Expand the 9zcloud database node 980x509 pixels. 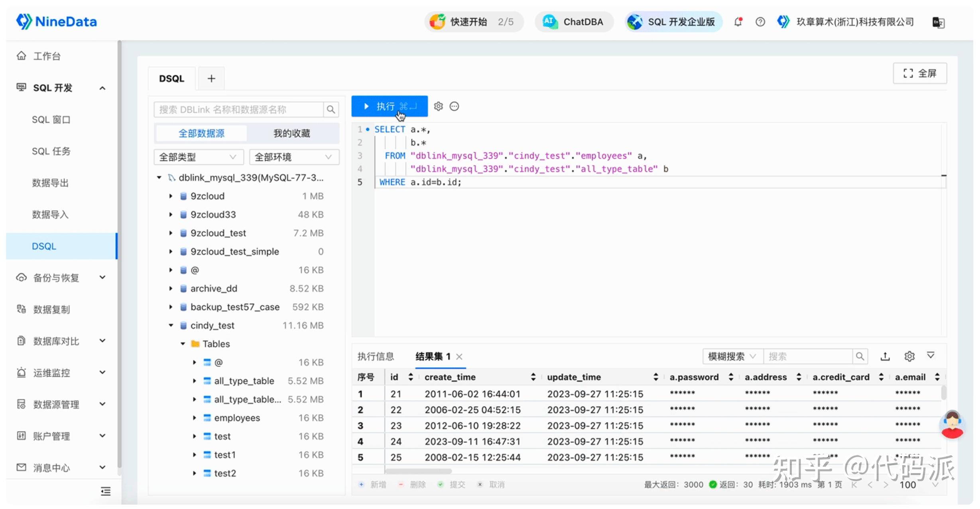coord(171,196)
